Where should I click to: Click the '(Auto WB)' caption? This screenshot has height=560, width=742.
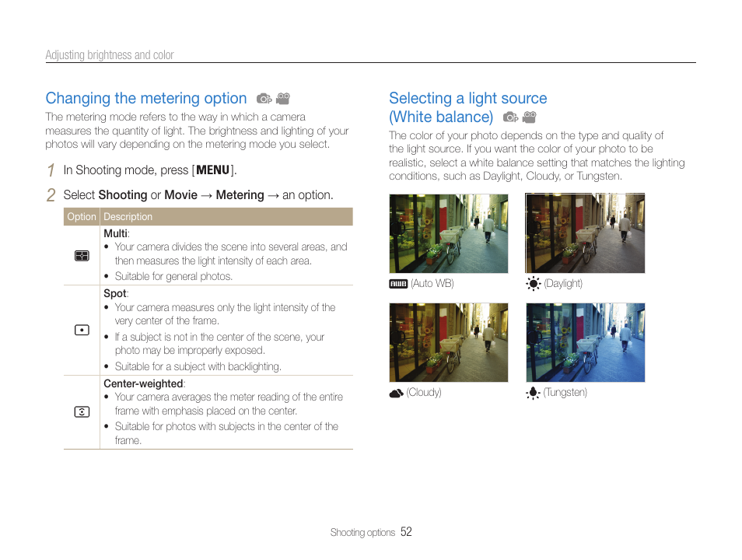432,284
